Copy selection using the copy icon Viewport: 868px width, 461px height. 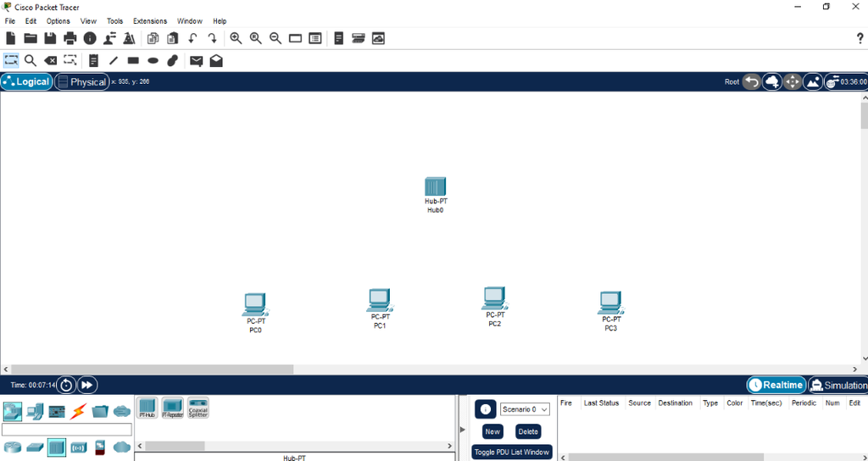pyautogui.click(x=153, y=38)
